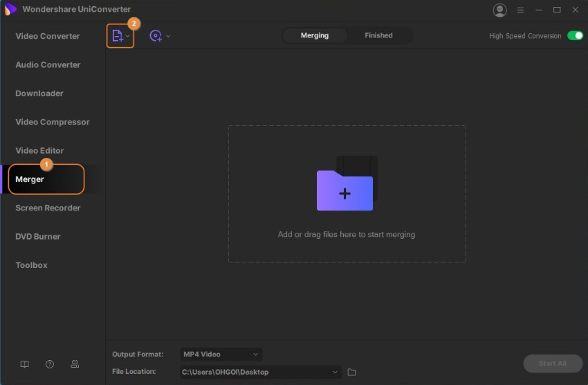Switch to the Finished tab
The width and height of the screenshot is (588, 385).
click(378, 35)
